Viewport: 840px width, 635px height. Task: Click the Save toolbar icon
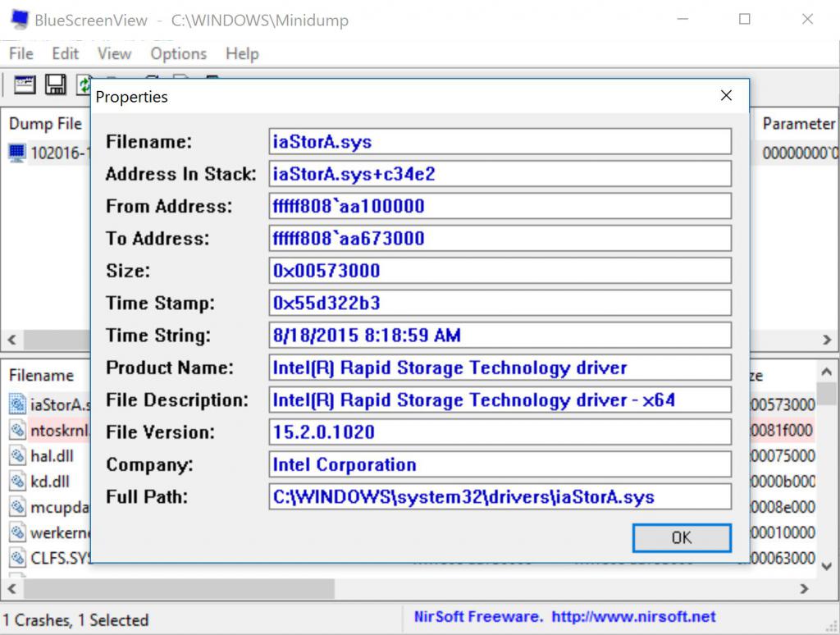pos(55,85)
